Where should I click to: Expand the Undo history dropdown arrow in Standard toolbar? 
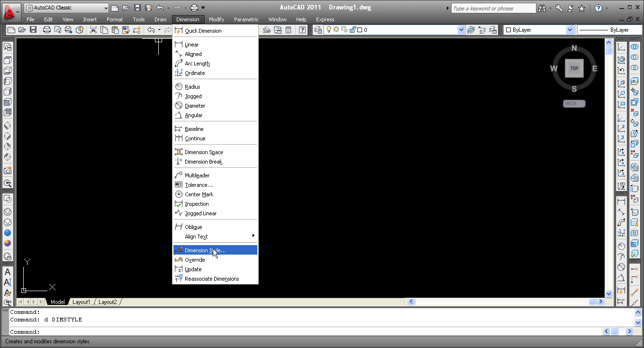point(160,30)
